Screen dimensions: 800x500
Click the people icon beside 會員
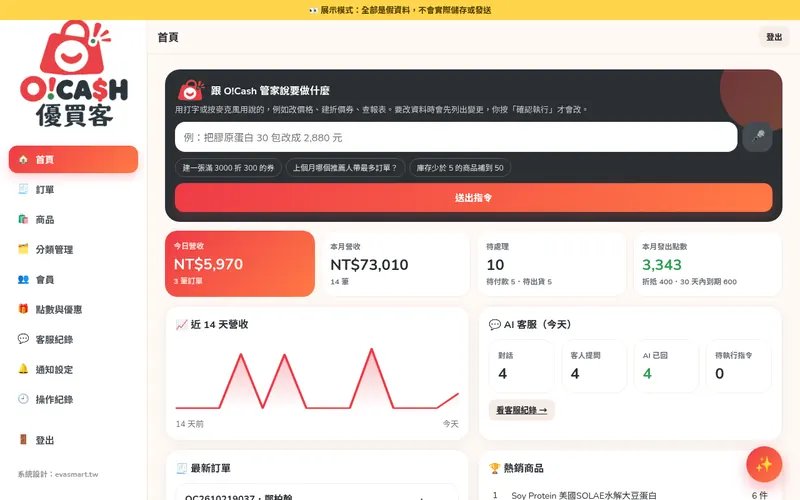pyautogui.click(x=23, y=279)
